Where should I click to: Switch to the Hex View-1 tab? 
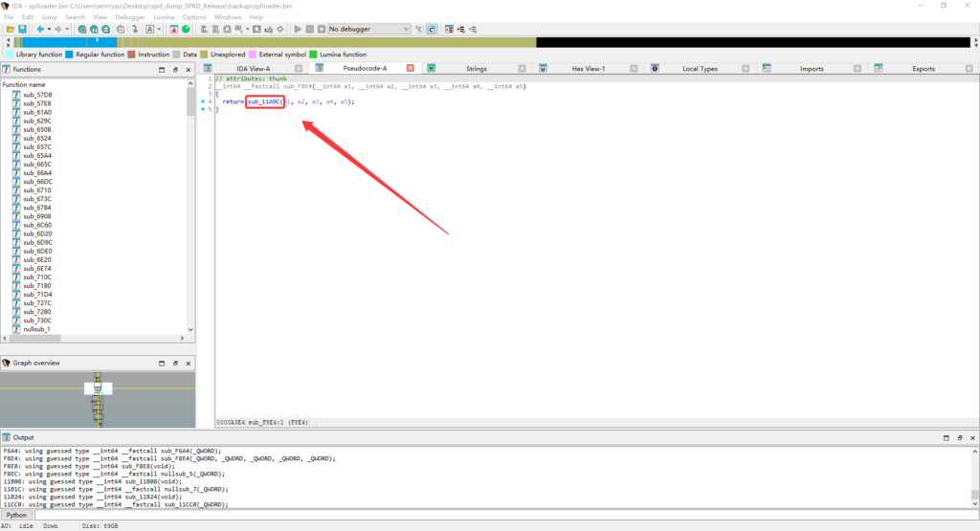[x=589, y=69]
